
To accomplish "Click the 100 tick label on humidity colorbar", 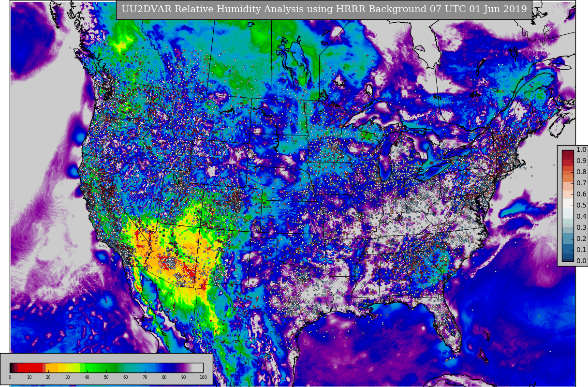I will pos(203,377).
